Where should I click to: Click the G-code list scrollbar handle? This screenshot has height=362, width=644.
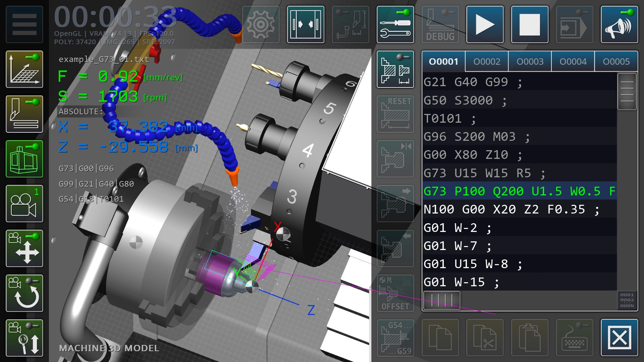(627, 92)
